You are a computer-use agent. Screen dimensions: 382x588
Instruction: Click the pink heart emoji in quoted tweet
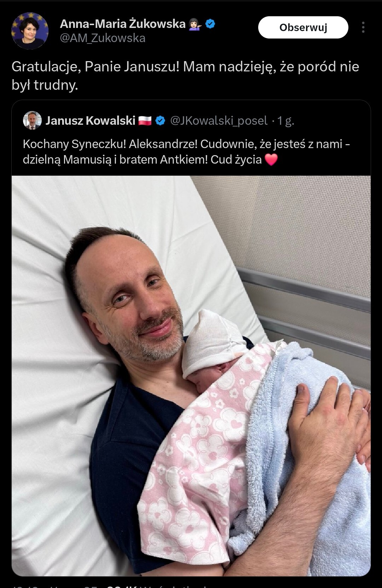271,160
